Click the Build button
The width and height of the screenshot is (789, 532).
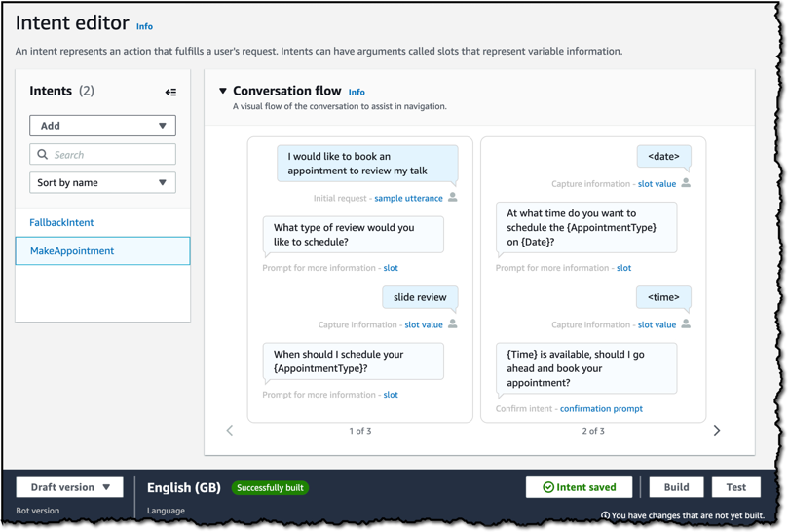[x=676, y=487]
